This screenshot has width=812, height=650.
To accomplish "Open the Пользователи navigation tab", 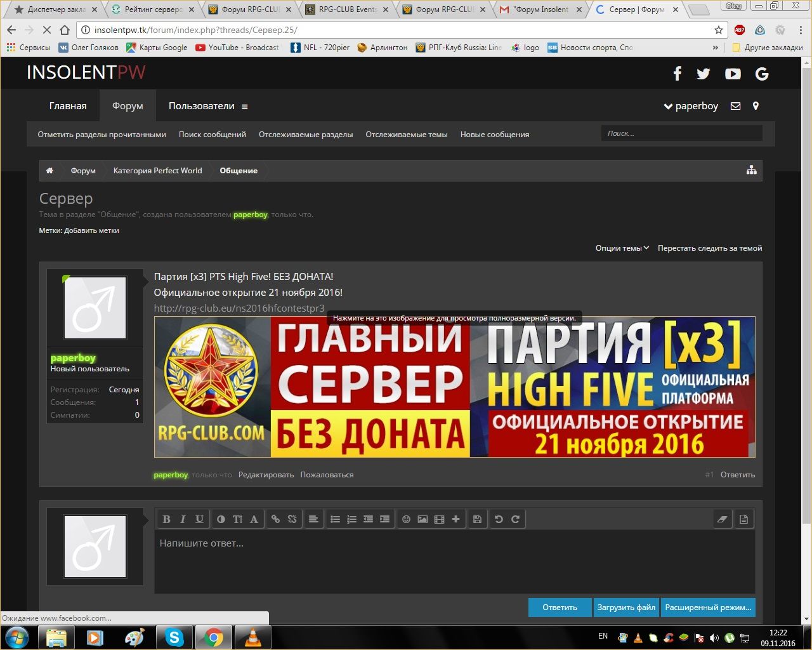I will click(x=202, y=106).
